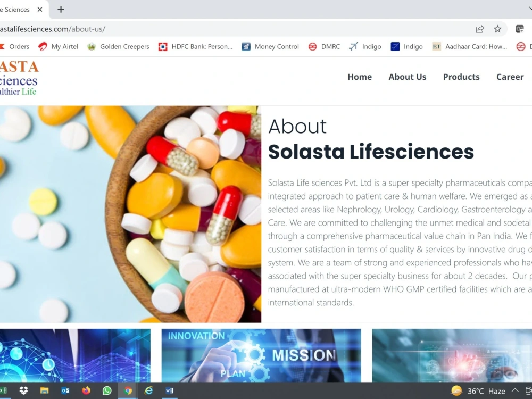
Task: Open the browser extension icon beside the star
Action: (x=519, y=29)
